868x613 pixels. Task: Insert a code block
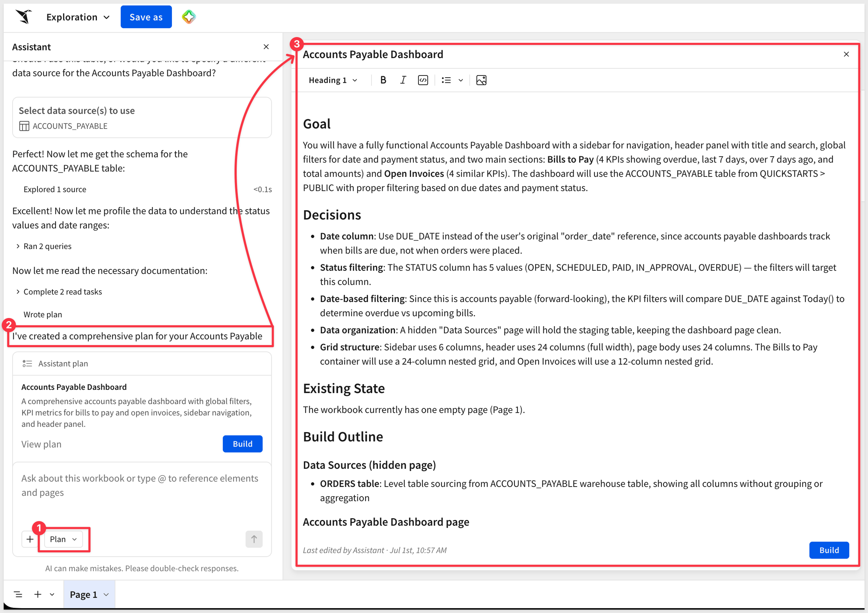tap(423, 80)
